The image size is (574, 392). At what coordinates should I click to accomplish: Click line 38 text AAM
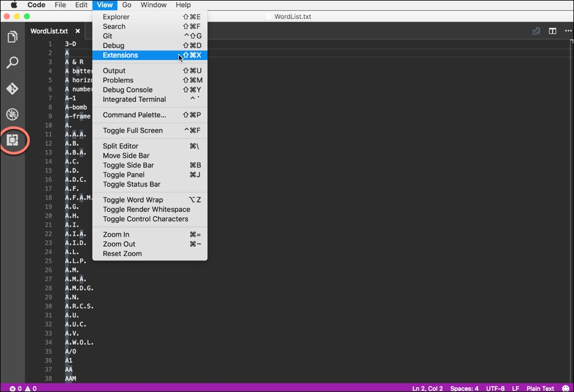(x=70, y=378)
